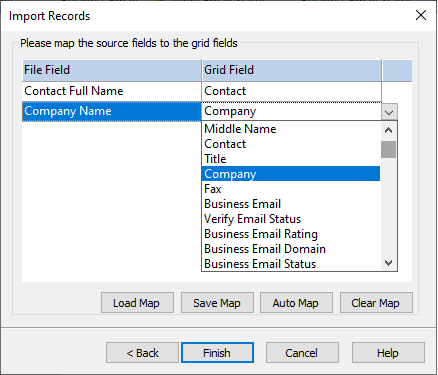Viewport: 438px width, 375px height.
Task: Clear Map button to reset mappings
Action: point(376,303)
